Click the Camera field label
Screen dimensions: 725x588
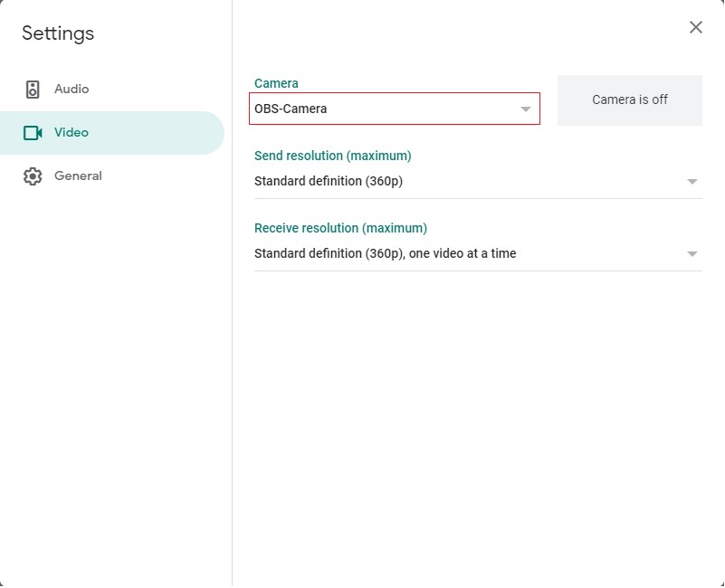point(276,83)
